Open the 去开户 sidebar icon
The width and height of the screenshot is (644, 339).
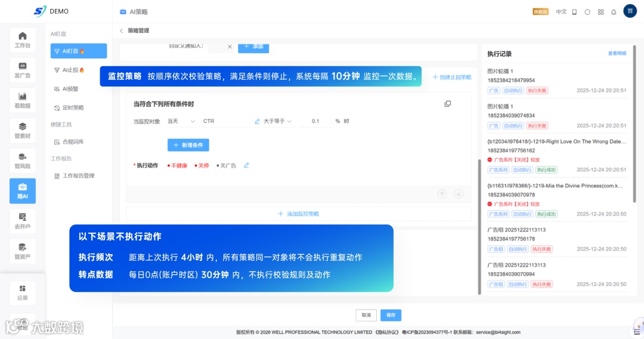(x=23, y=221)
